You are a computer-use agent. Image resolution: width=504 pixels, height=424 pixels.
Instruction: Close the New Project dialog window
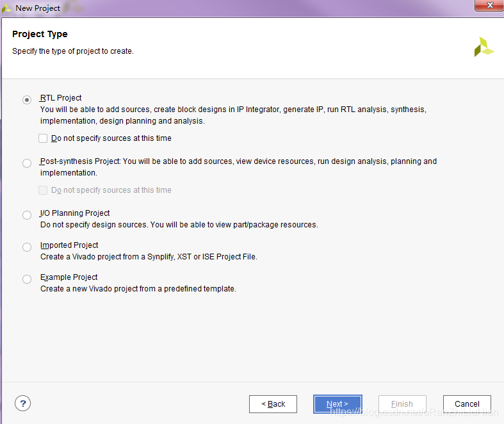click(x=490, y=6)
